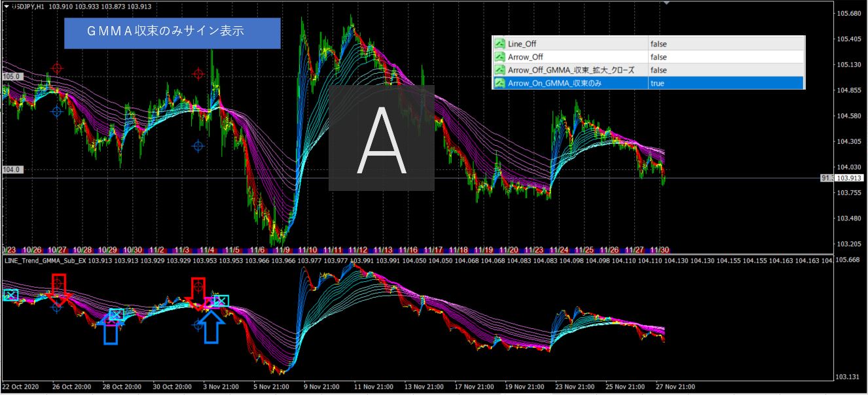This screenshot has width=868, height=395.
Task: Click the 11/9 date marker on main chart
Action: (283, 250)
